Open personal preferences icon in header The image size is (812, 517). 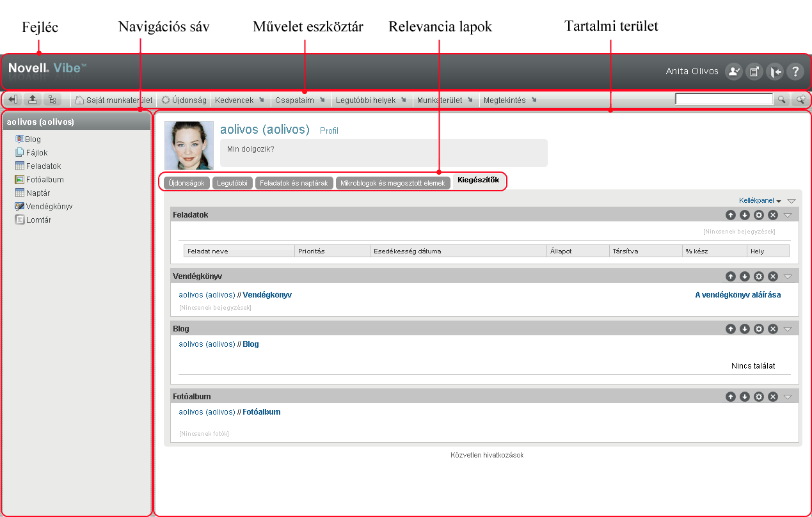click(733, 72)
